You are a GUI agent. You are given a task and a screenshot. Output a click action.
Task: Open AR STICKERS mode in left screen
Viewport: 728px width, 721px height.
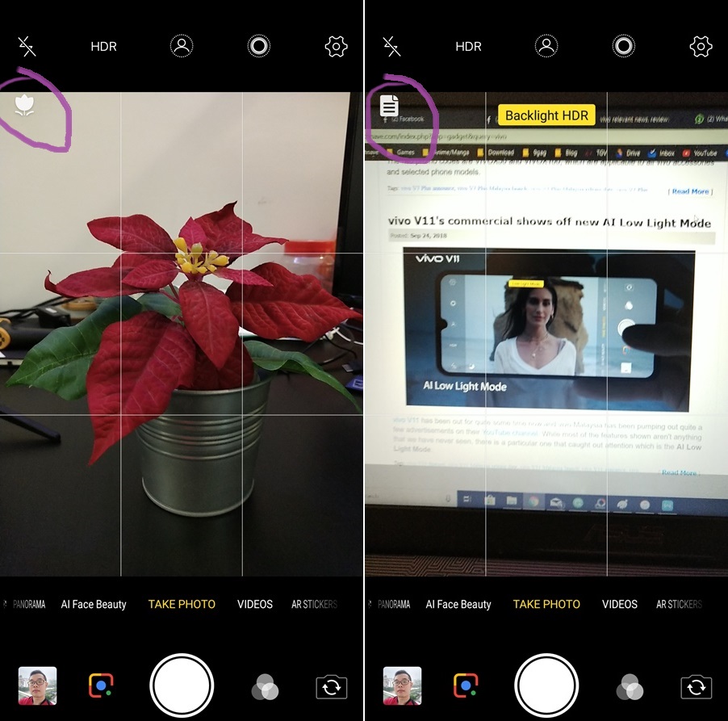pos(314,604)
